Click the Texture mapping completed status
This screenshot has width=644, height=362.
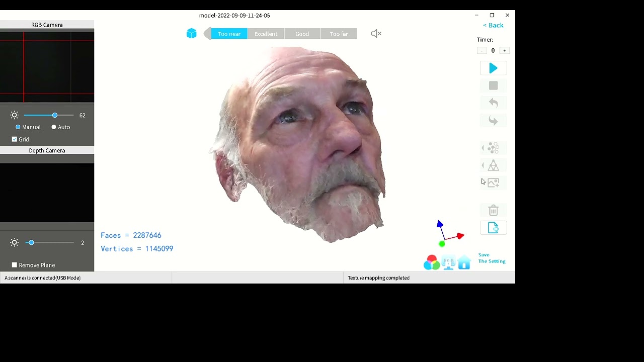tap(378, 278)
